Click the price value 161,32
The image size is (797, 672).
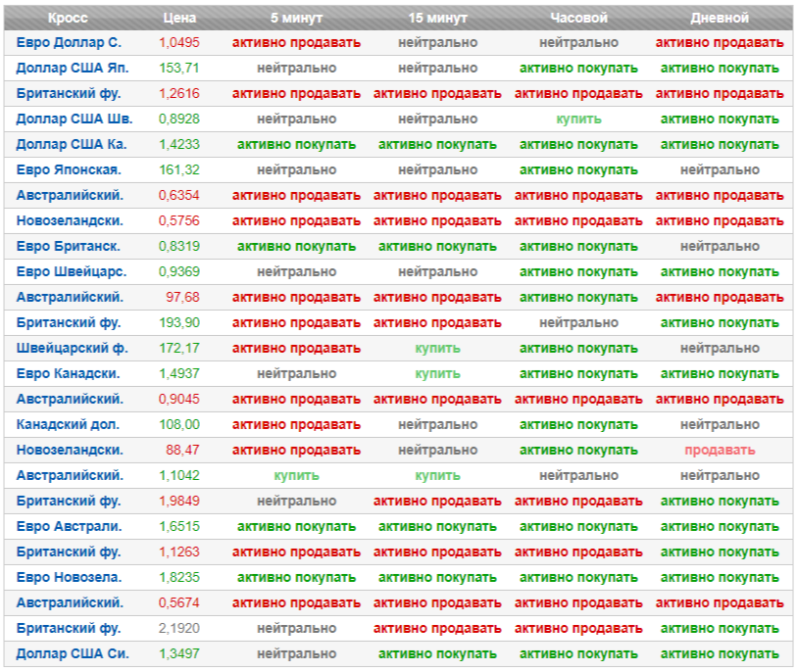point(179,169)
